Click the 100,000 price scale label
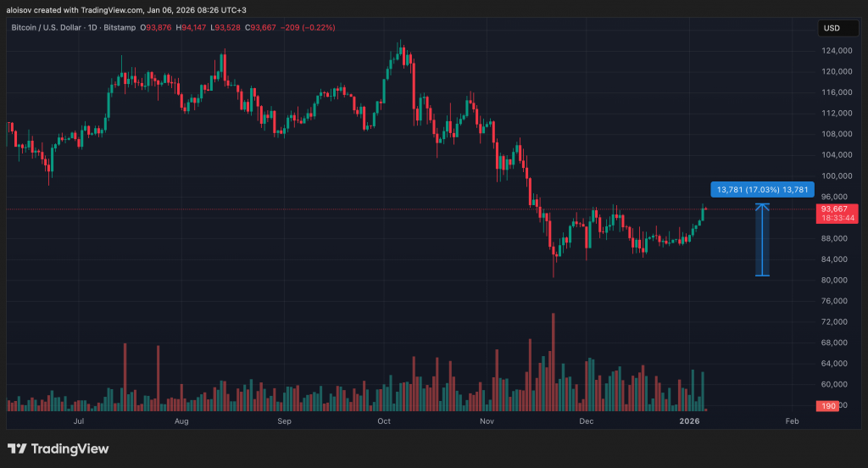868x468 pixels. pyautogui.click(x=835, y=175)
